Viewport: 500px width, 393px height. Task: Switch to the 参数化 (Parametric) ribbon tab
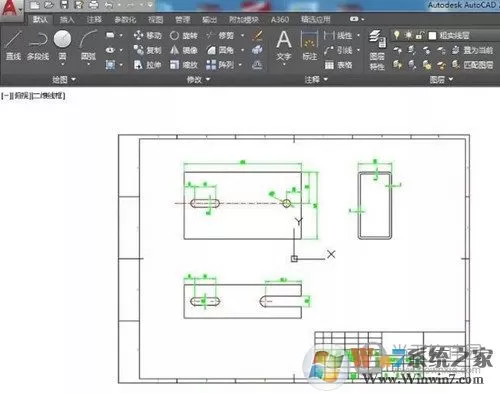[x=125, y=20]
